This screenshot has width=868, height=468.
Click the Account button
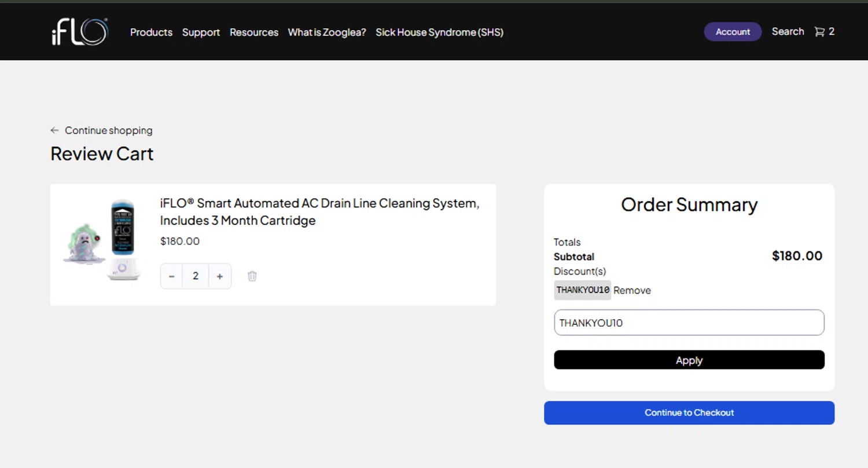733,32
